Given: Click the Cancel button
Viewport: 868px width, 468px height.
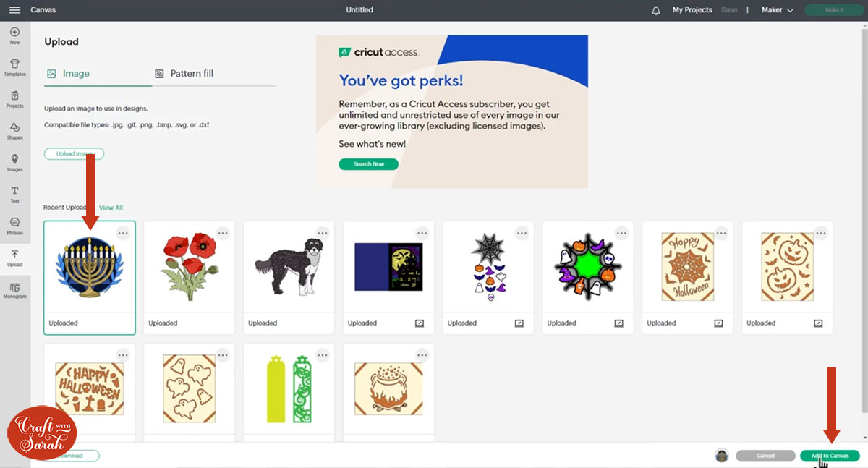Looking at the screenshot, I should 765,456.
